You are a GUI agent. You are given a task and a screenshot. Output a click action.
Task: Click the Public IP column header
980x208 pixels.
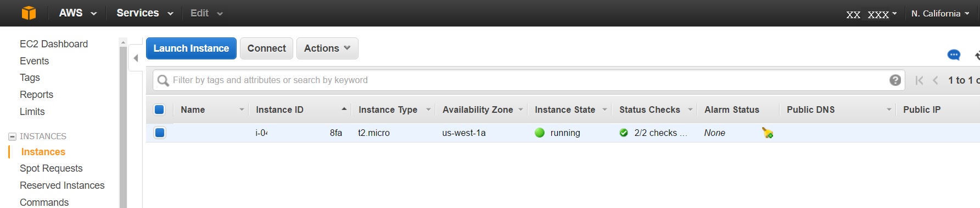click(922, 110)
